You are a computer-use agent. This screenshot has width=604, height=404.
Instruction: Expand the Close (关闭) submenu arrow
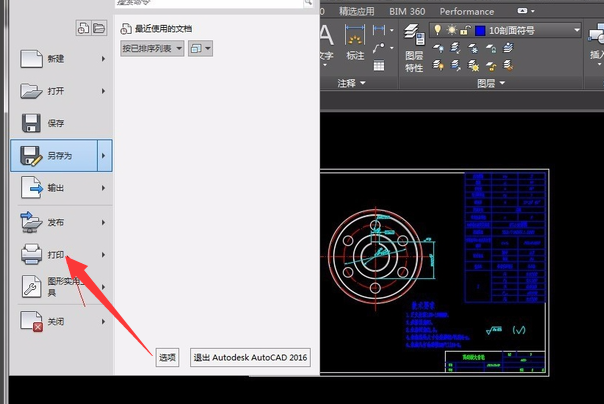pos(103,322)
